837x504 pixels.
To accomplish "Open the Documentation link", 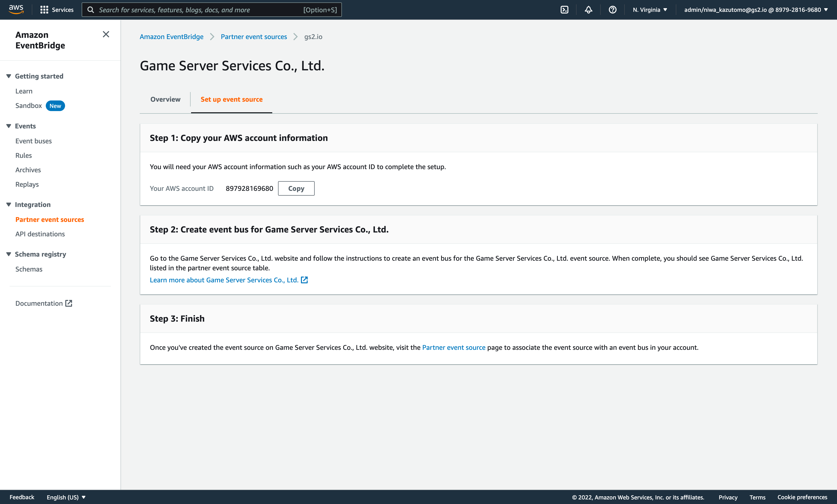I will coord(39,303).
